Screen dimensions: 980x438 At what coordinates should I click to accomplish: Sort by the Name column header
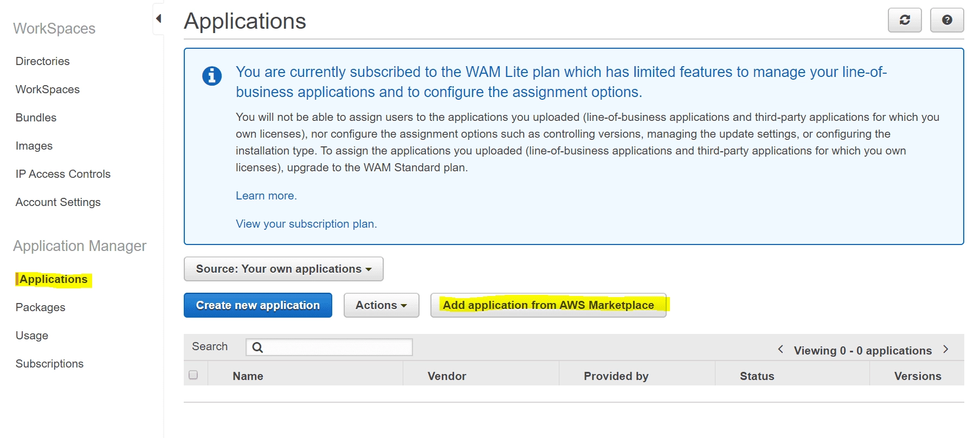coord(248,376)
